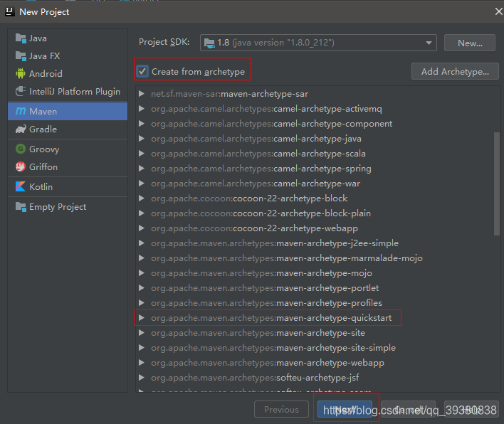Expand the maven-archetype-quickstart entry

tap(141, 318)
